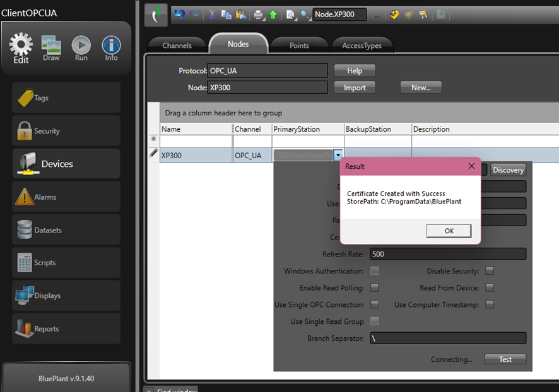The width and height of the screenshot is (559, 392).
Task: Click the green up arrow icon
Action: coord(273,14)
